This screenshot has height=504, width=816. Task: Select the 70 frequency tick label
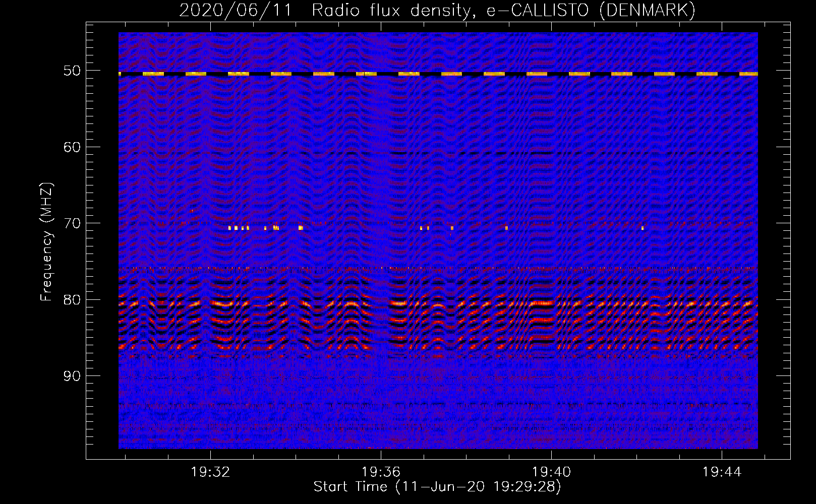(72, 223)
